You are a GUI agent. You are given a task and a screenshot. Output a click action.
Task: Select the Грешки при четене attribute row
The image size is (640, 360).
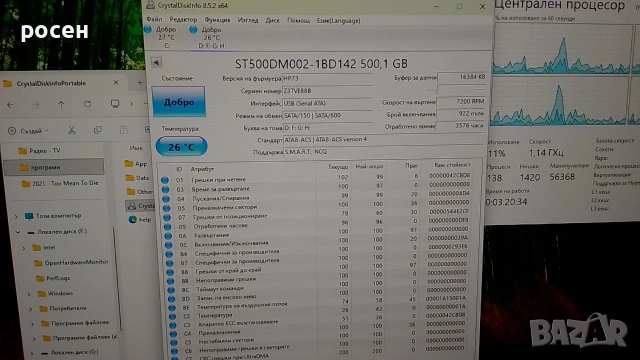(317, 178)
